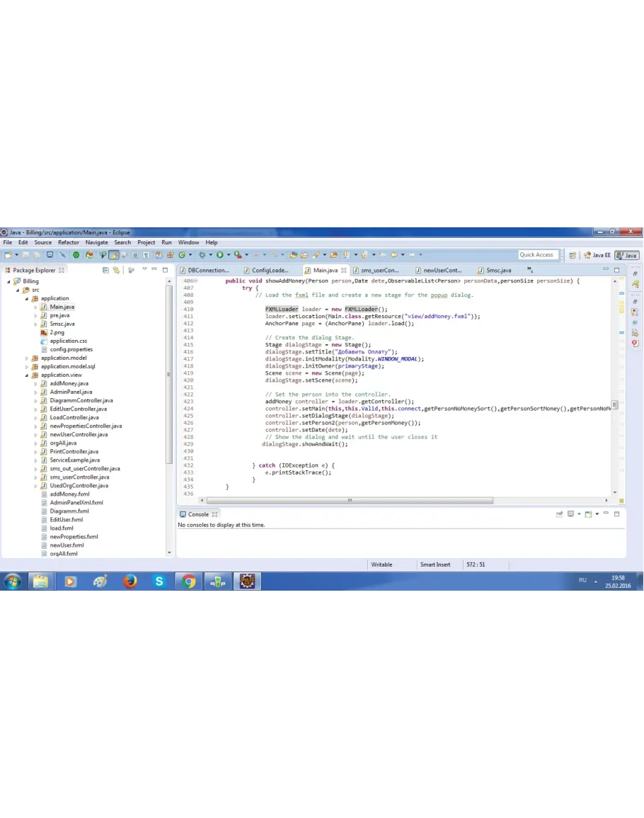
Task: Switch to the Java EE perspective
Action: click(x=596, y=255)
